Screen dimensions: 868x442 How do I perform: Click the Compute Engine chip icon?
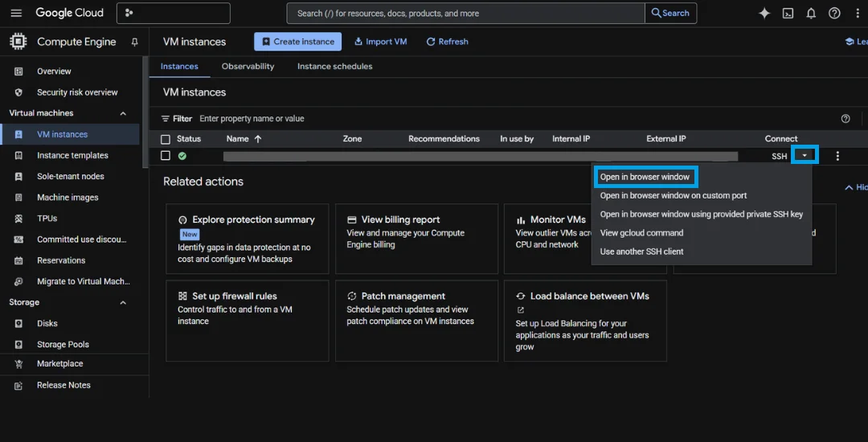coord(18,42)
